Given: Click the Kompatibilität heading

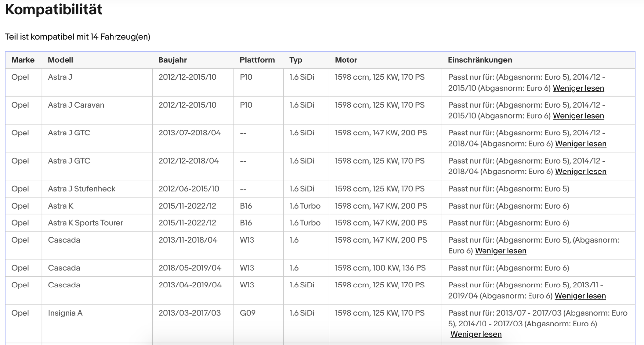Looking at the screenshot, I should pyautogui.click(x=54, y=9).
